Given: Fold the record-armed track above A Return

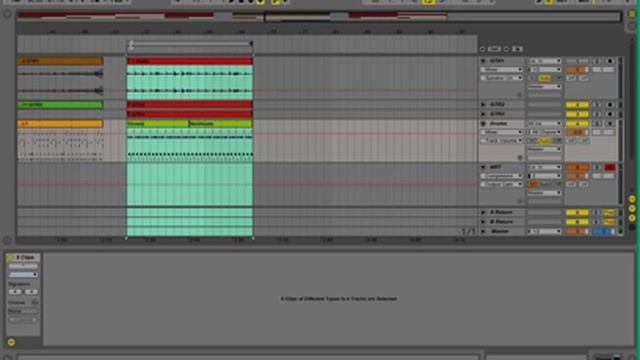Looking at the screenshot, I should click(x=483, y=167).
